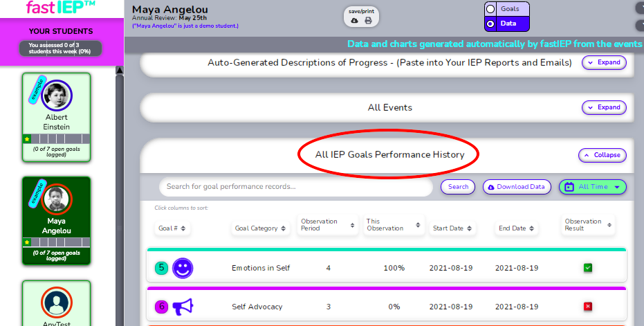
Task: Sort by Goal # column
Action: (x=172, y=228)
